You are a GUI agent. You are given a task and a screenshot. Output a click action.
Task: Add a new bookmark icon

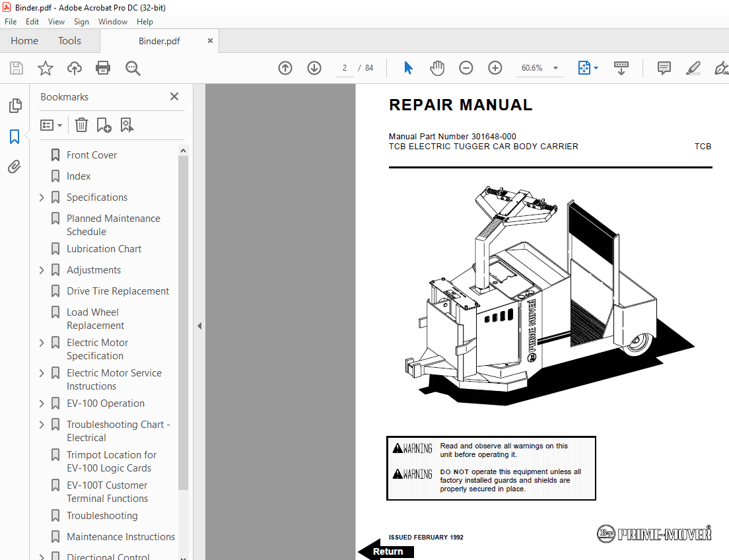pyautogui.click(x=104, y=125)
